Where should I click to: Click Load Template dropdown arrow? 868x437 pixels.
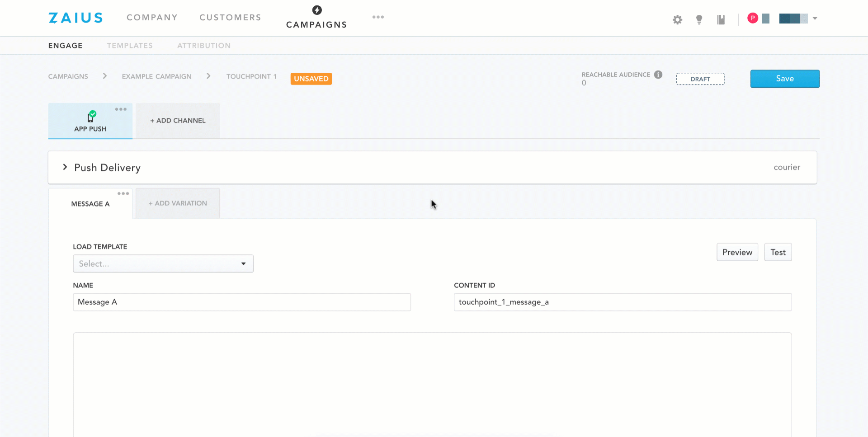(x=243, y=263)
